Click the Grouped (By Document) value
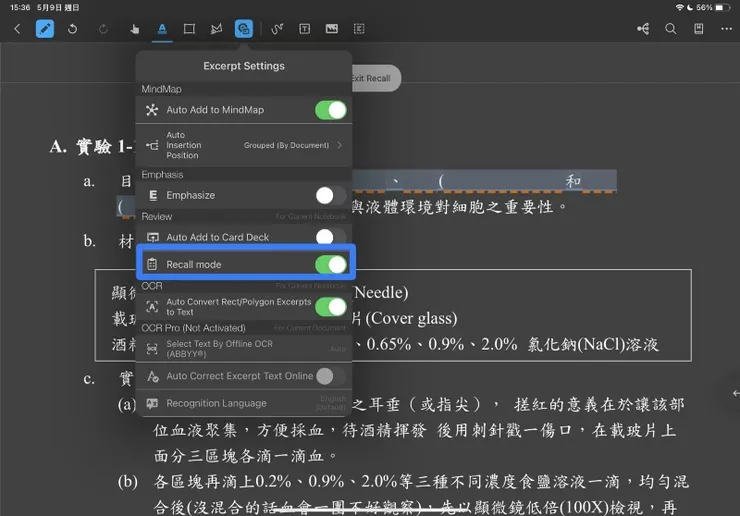Image resolution: width=740 pixels, height=516 pixels. pos(286,145)
